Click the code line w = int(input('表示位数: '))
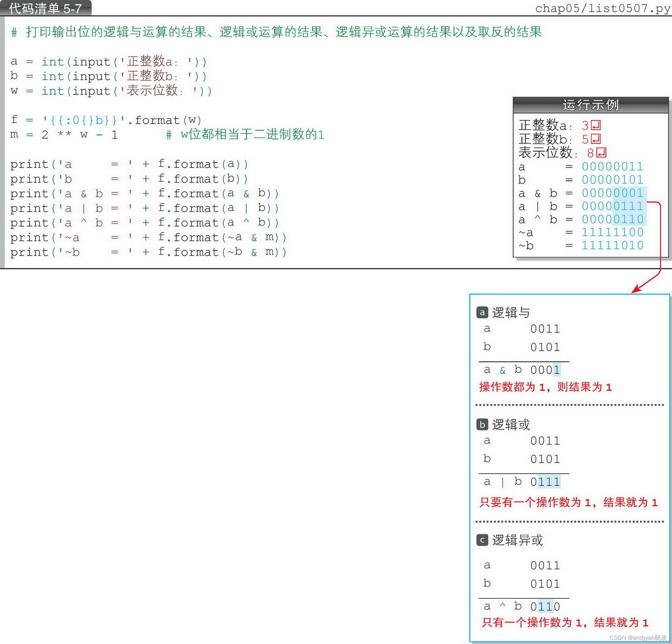Image resolution: width=672 pixels, height=644 pixels. tap(111, 90)
